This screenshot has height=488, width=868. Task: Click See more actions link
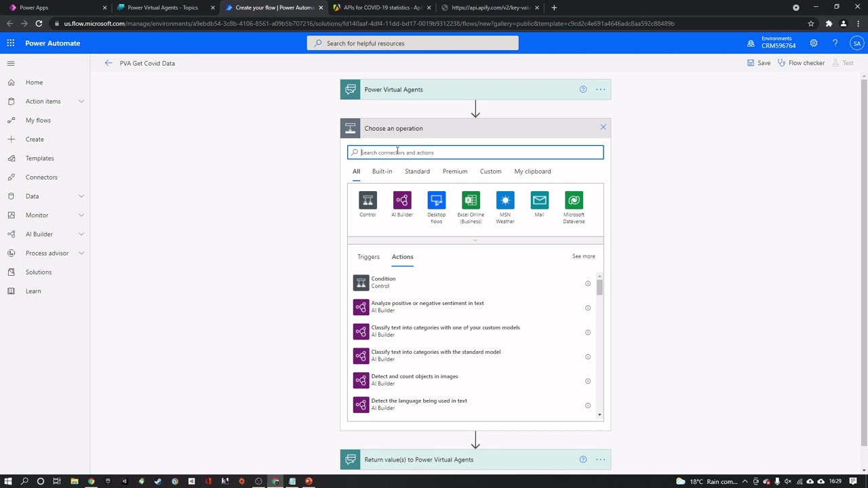583,256
